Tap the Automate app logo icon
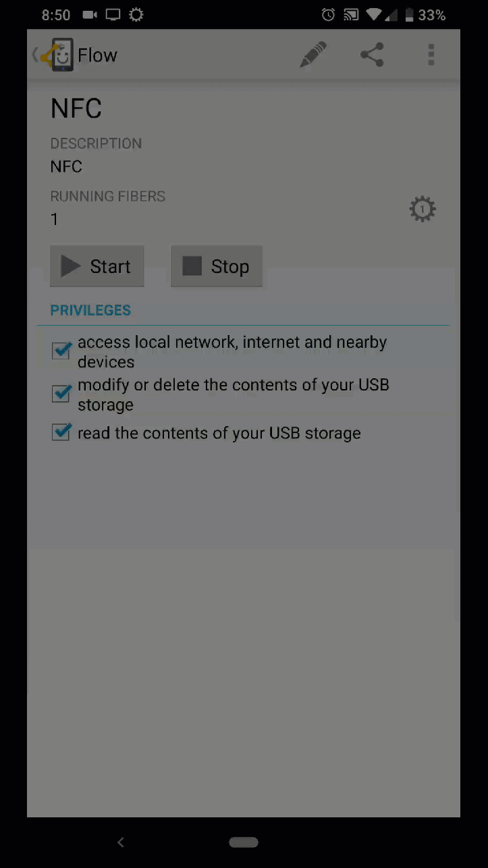Screen dimensions: 488x868 pos(57,55)
